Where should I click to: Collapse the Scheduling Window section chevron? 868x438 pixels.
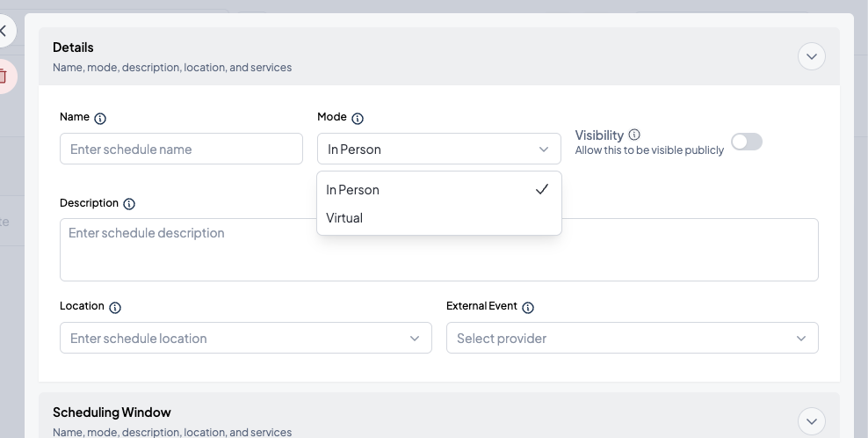pyautogui.click(x=812, y=421)
